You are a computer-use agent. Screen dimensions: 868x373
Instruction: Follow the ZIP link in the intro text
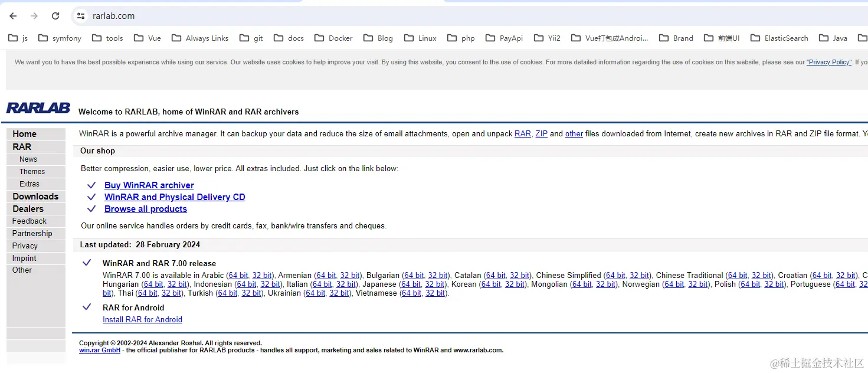pos(541,134)
